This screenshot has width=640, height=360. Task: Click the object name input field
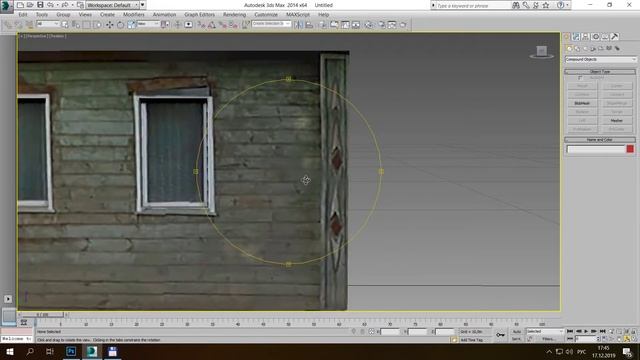click(596, 149)
